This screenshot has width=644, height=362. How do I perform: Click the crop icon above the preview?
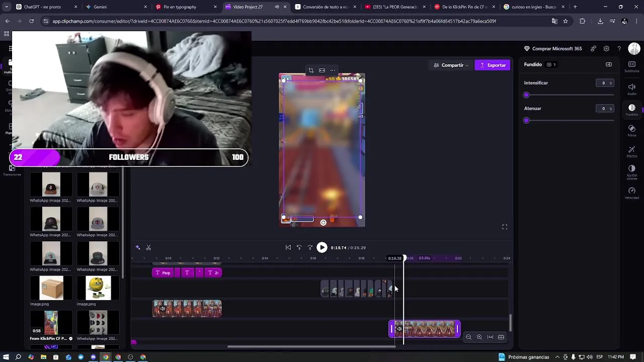pos(311,70)
